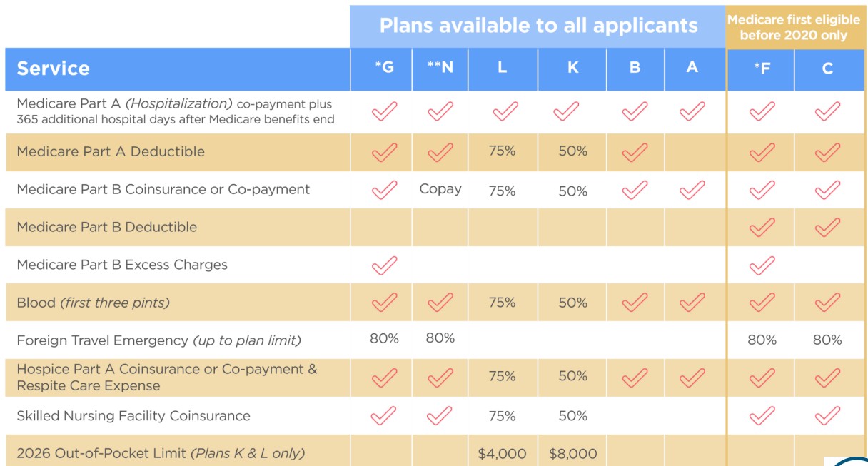Select the *F plan column header
The image size is (868, 466).
tap(761, 69)
